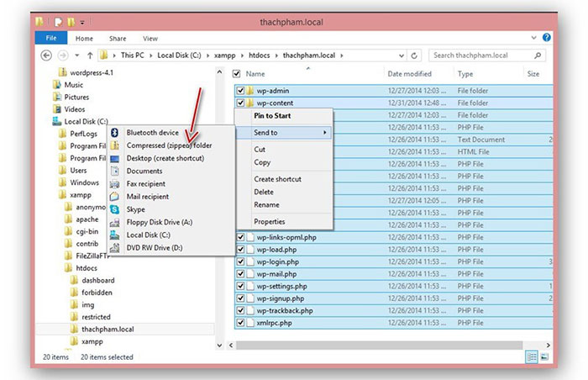Image resolution: width=588 pixels, height=380 pixels.
Task: Open the Home ribbon tab
Action: click(x=84, y=39)
